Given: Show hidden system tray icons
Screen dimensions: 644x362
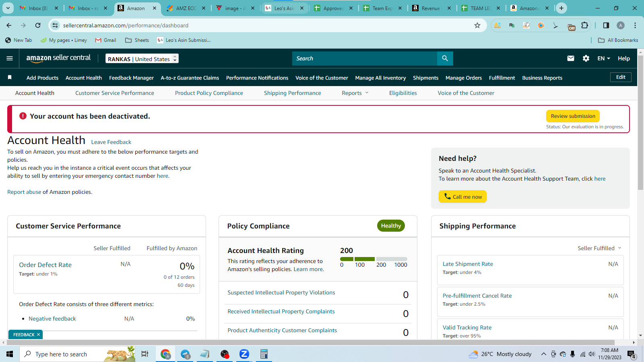Looking at the screenshot, I should 543,354.
